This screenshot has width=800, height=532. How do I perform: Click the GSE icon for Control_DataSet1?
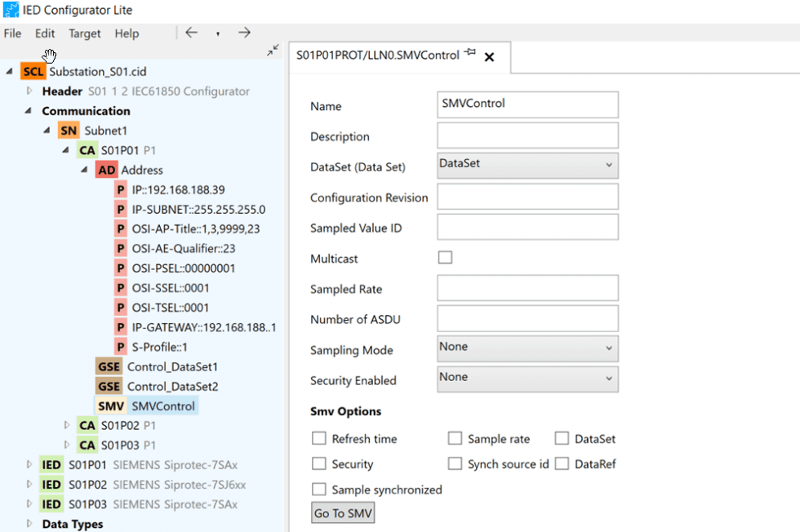point(109,366)
